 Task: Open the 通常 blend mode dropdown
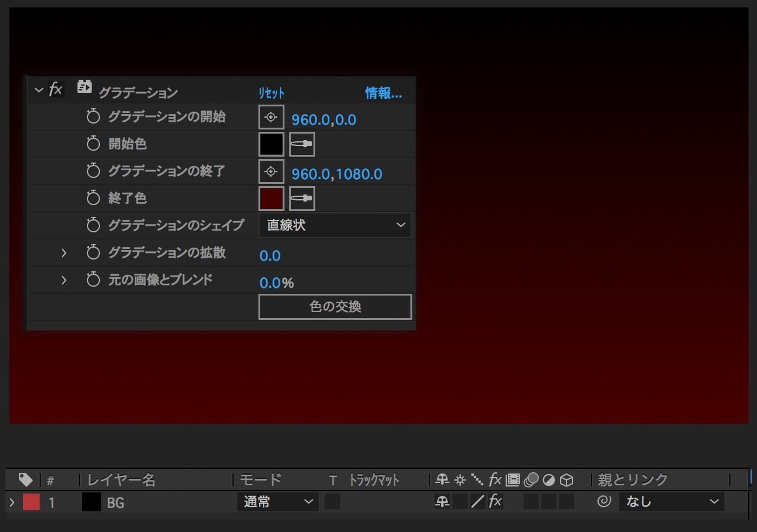tap(277, 502)
